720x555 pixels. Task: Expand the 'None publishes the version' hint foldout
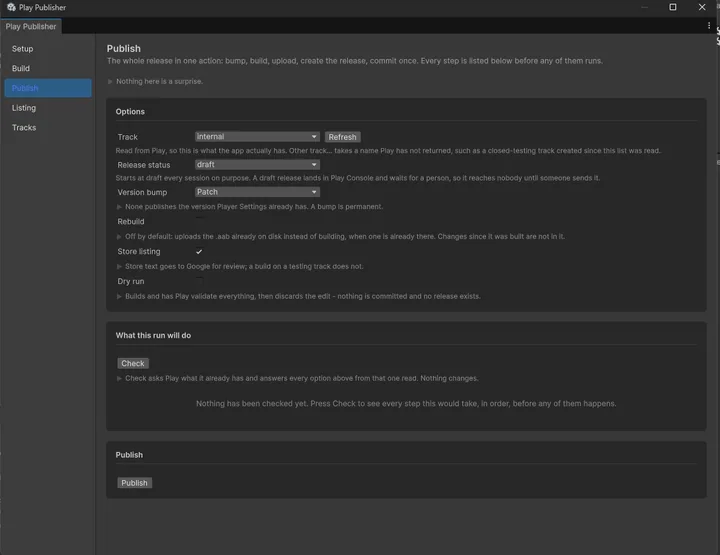(119, 207)
